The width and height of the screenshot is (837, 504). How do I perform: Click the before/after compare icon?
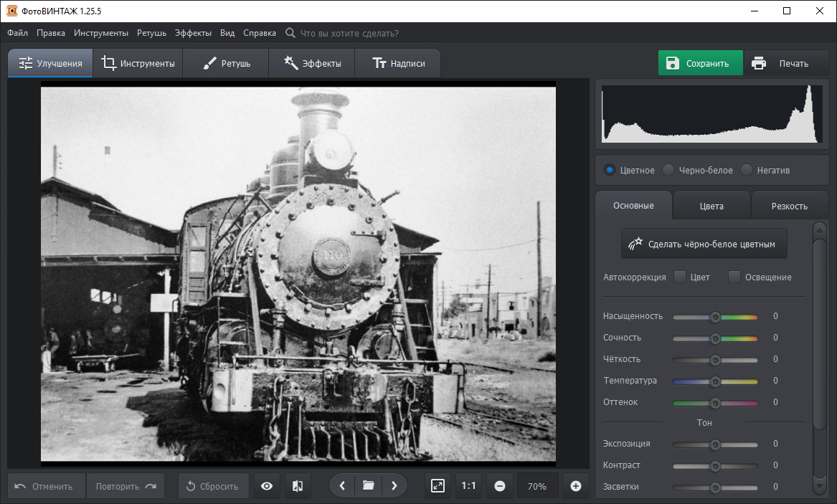(298, 486)
